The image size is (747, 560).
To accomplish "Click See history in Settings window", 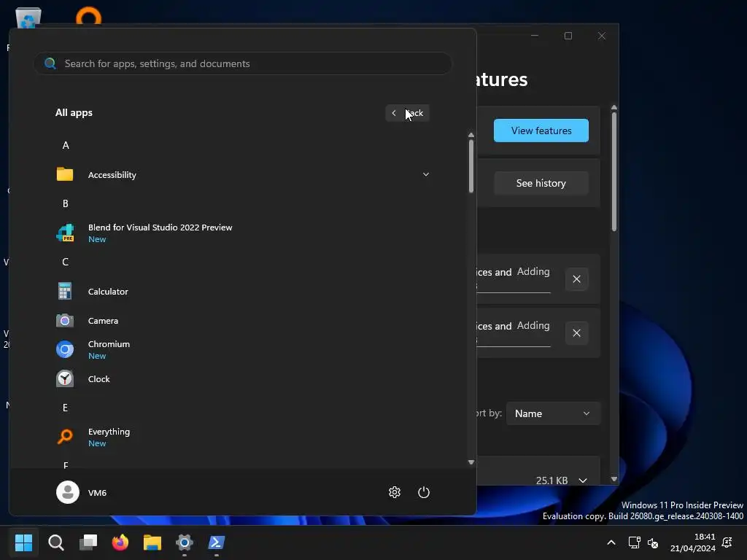I will (541, 183).
